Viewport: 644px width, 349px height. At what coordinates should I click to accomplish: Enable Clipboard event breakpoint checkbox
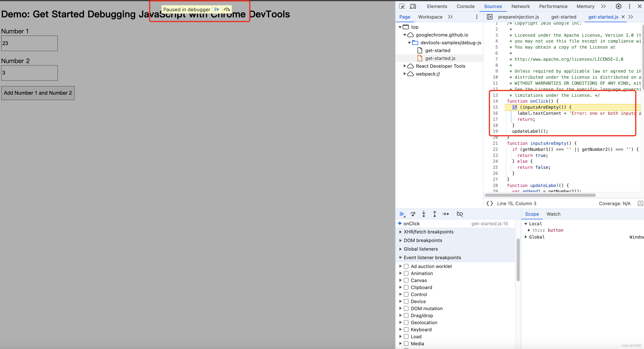(406, 287)
